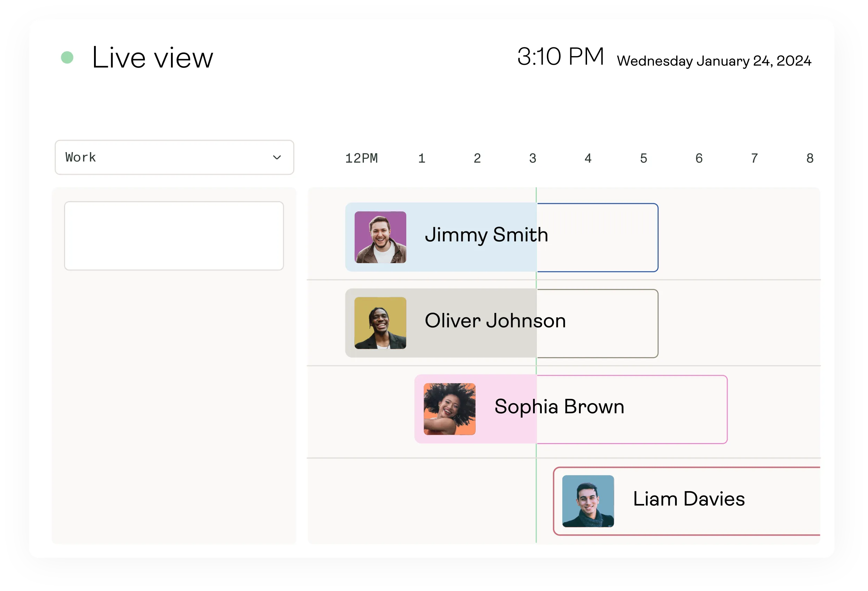Click the green live status dot

point(67,57)
